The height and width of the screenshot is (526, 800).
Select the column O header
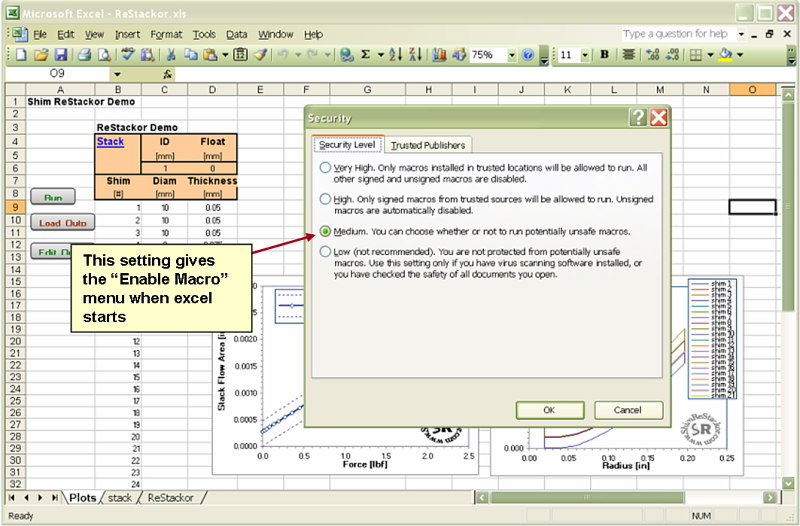coord(753,90)
